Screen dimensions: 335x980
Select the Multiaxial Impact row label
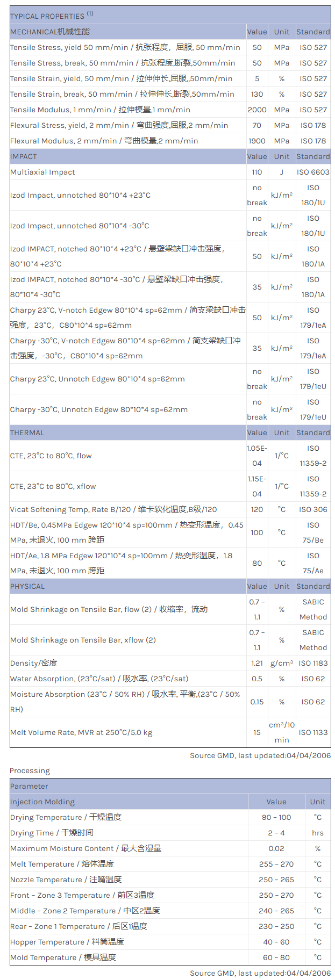(42, 172)
